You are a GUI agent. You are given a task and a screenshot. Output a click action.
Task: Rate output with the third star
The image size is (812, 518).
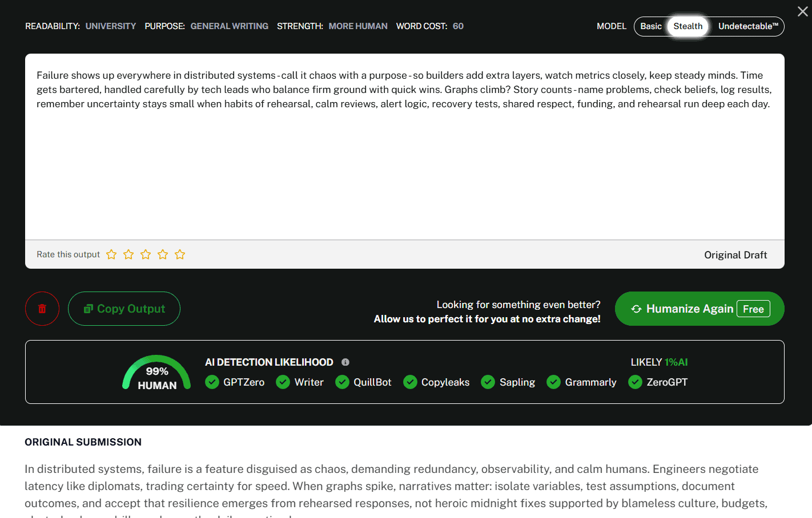tap(146, 254)
